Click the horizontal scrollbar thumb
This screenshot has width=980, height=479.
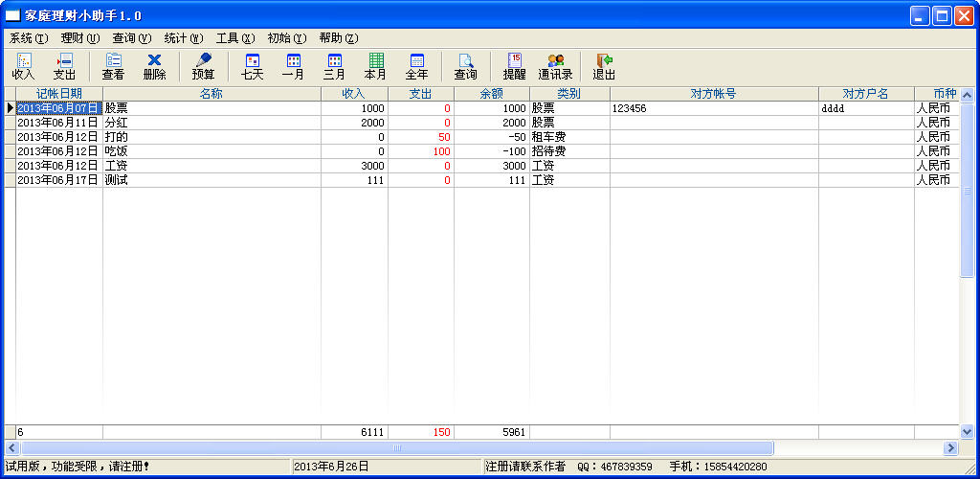(x=397, y=447)
